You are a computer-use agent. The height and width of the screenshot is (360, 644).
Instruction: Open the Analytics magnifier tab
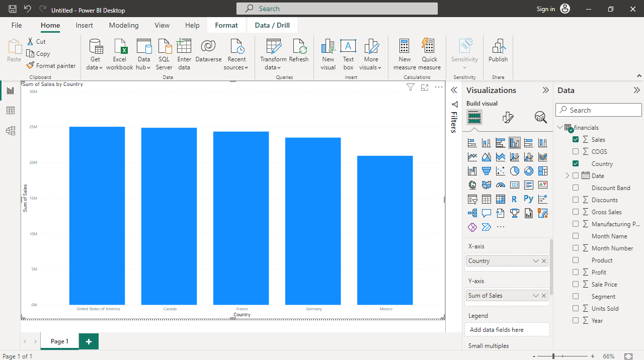(x=541, y=118)
